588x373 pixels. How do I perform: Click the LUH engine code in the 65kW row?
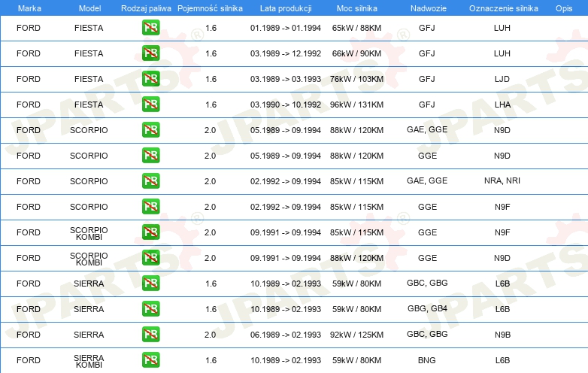tap(502, 28)
